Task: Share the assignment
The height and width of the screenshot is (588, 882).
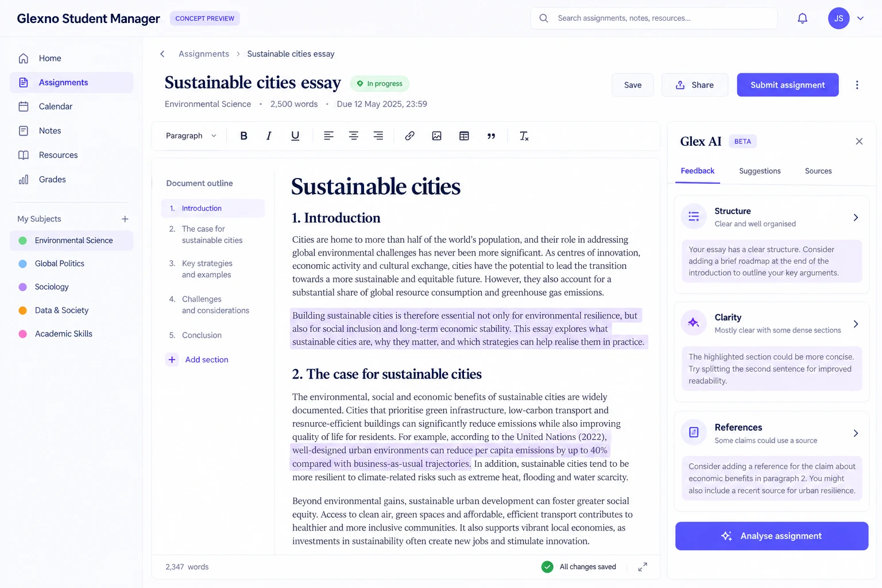Action: coord(695,85)
